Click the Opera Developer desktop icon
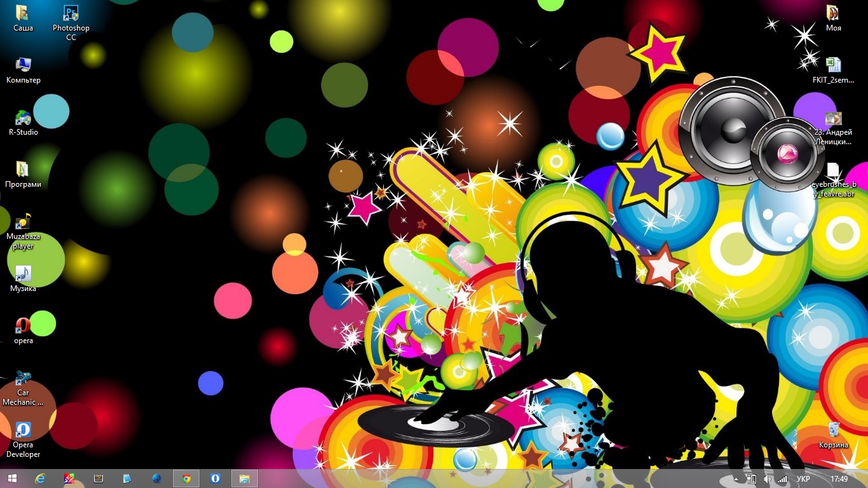Viewport: 868px width, 488px height. (x=24, y=430)
